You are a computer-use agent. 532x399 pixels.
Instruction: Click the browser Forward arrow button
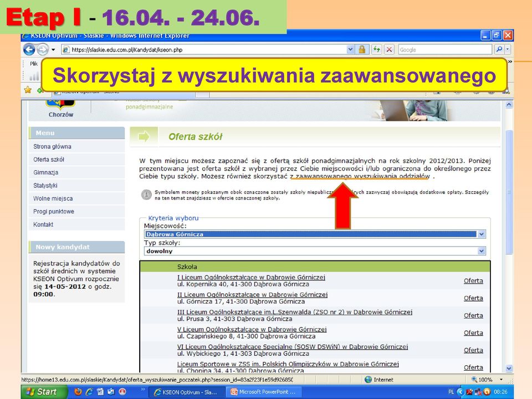[x=43, y=49]
